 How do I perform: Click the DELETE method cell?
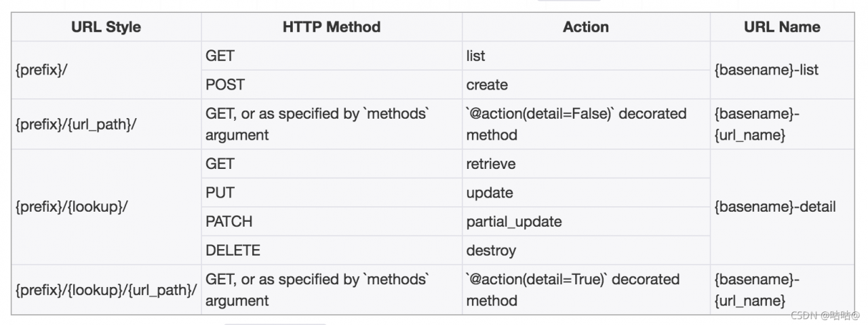coord(332,250)
